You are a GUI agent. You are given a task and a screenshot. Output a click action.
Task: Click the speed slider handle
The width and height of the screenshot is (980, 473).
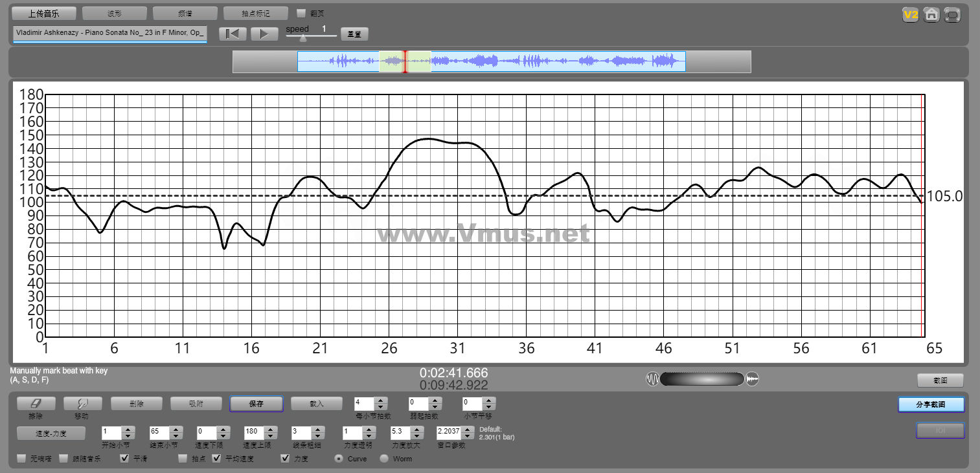(302, 38)
